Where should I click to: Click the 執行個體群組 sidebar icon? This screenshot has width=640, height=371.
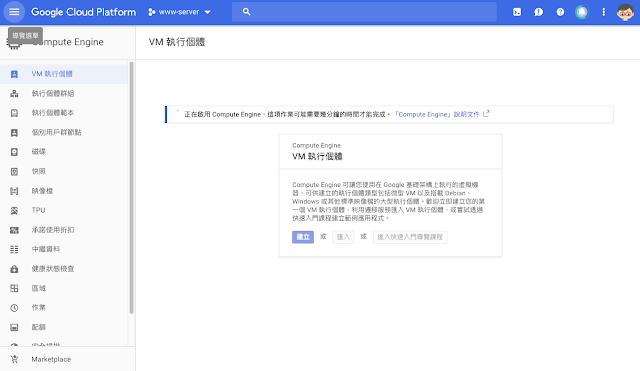coord(14,93)
